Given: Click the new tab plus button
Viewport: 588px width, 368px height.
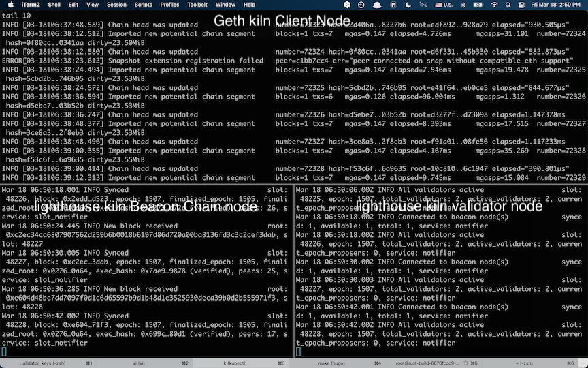Looking at the screenshot, I should click(583, 363).
